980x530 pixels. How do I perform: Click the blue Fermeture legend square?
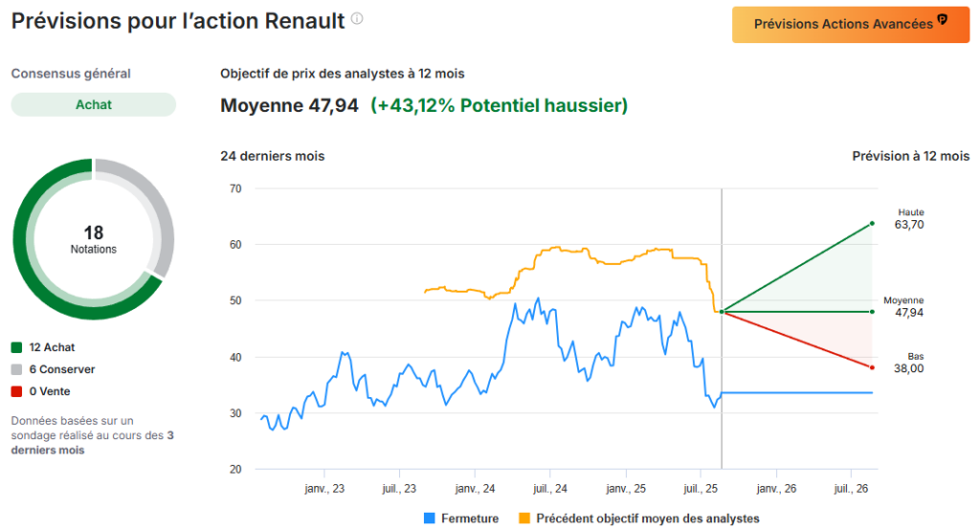click(x=430, y=519)
